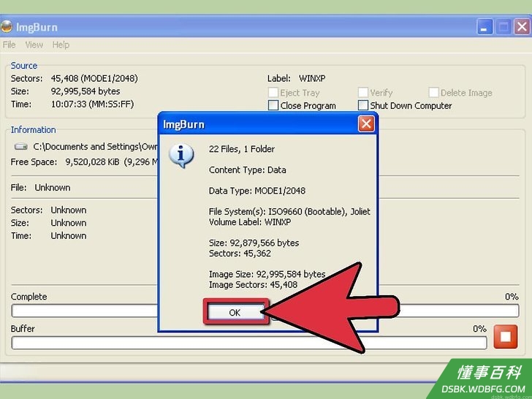Click the "Image Size: 92,995,584 bytes" line
This screenshot has width=532, height=399.
click(x=267, y=274)
